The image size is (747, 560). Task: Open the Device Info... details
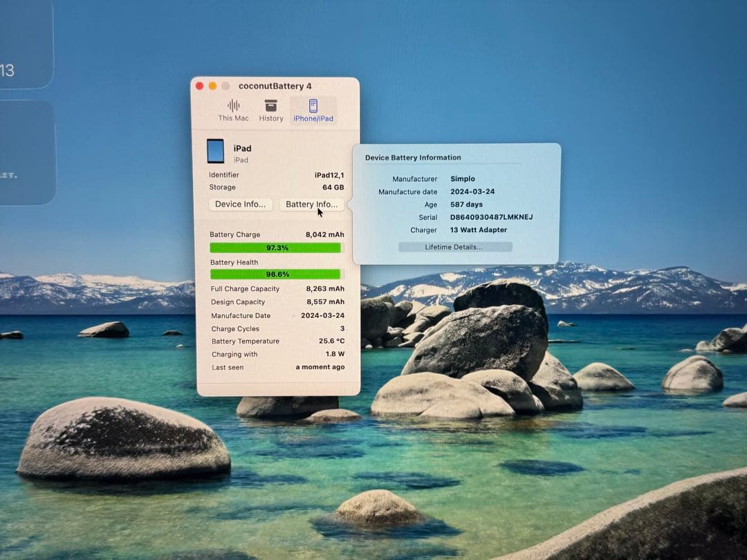click(x=240, y=204)
